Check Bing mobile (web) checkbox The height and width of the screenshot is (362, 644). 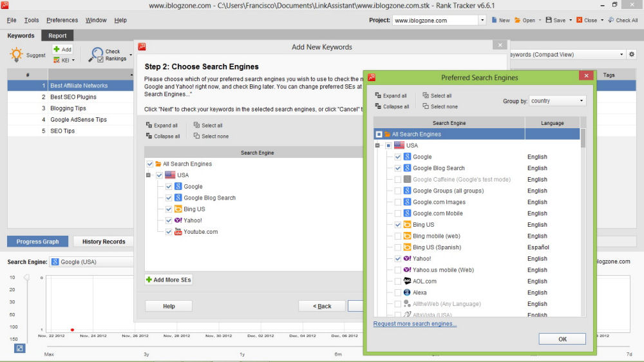397,236
